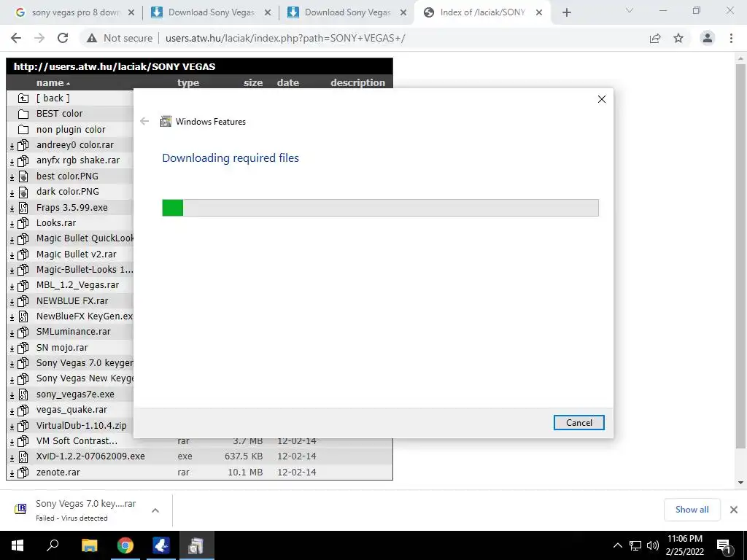747x560 pixels.
Task: Click archive icon beside Sony Vegas 7.0 keygen
Action: click(23, 363)
